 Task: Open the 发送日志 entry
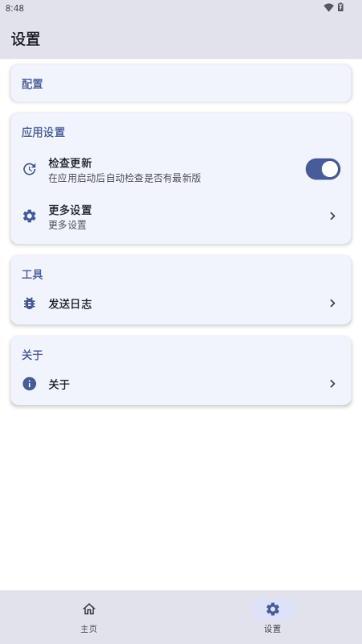click(181, 303)
